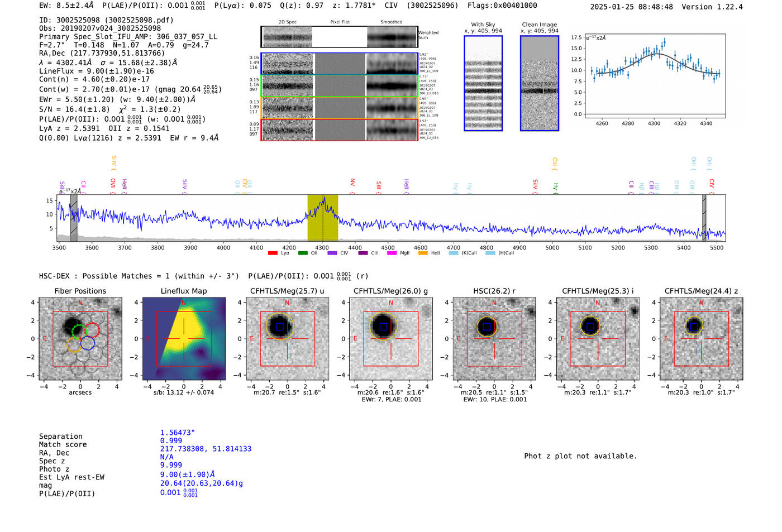The height and width of the screenshot is (532, 782).
Task: Click the Smoothed column header
Action: pos(391,22)
